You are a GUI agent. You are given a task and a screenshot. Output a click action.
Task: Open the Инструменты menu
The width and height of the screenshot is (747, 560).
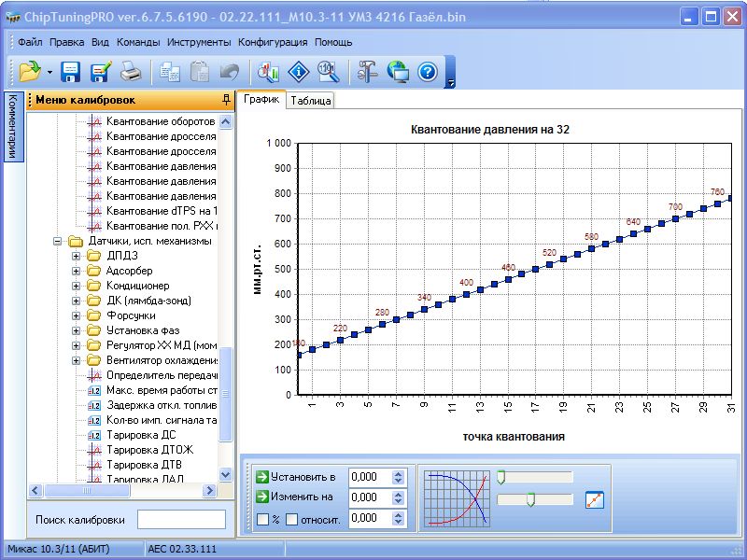coord(199,42)
